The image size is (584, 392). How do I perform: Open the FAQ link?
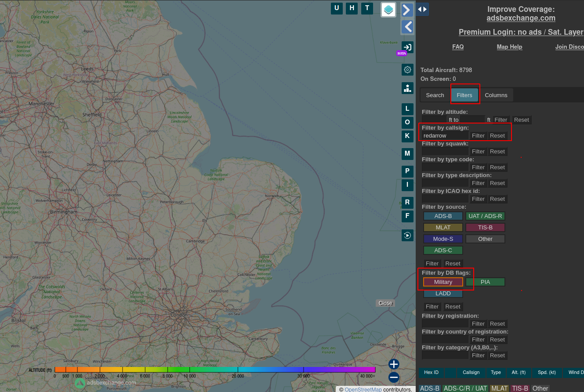tap(458, 47)
